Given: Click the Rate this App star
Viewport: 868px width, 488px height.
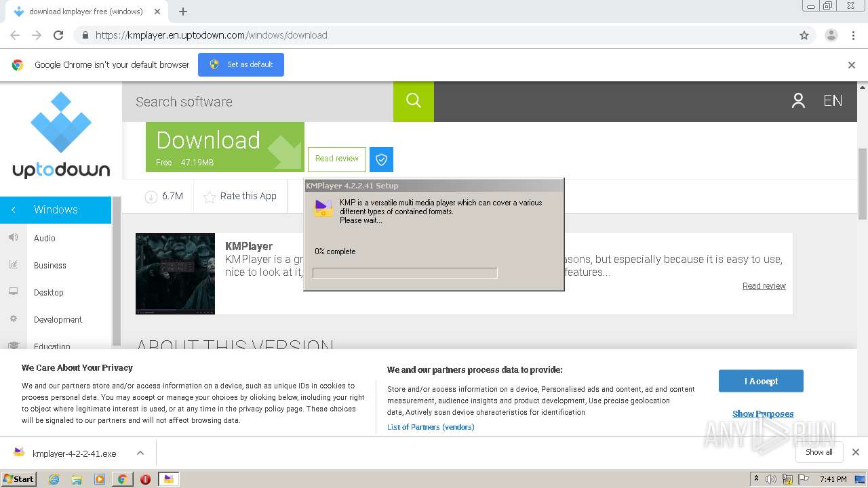Looking at the screenshot, I should 210,197.
